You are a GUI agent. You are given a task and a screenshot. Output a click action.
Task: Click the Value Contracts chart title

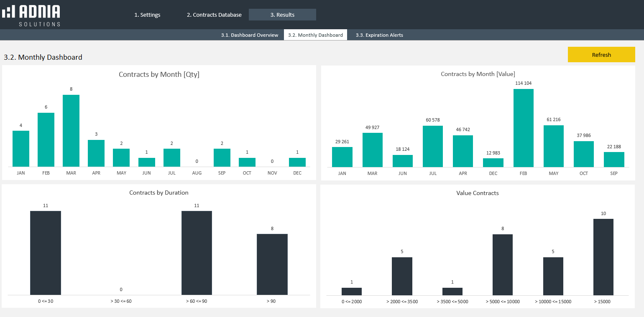coord(478,193)
